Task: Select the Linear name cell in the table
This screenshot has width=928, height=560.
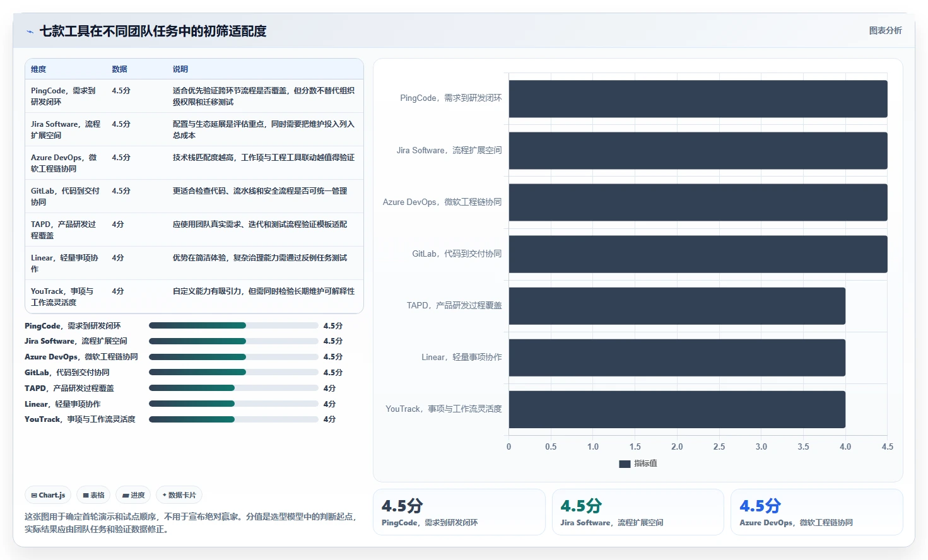Action: [66, 263]
